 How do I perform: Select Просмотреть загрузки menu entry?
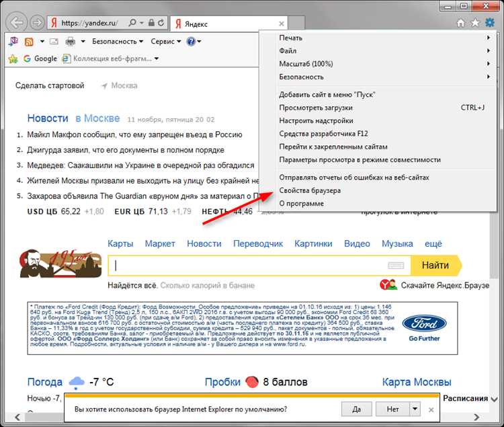click(378, 108)
